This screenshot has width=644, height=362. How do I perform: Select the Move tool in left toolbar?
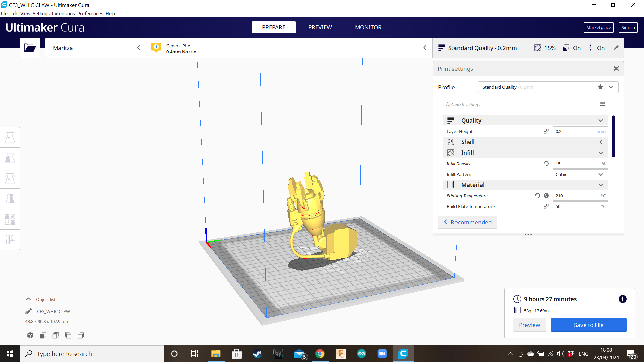[x=10, y=137]
